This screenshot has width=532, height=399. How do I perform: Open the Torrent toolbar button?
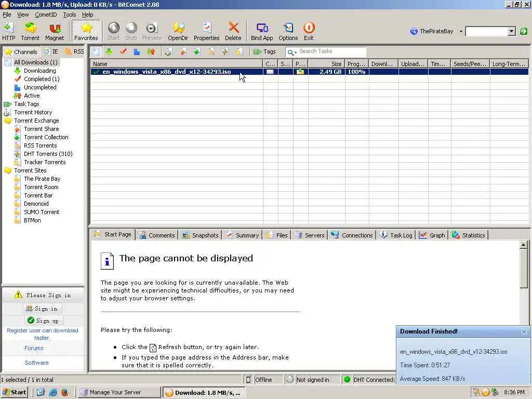click(x=30, y=31)
